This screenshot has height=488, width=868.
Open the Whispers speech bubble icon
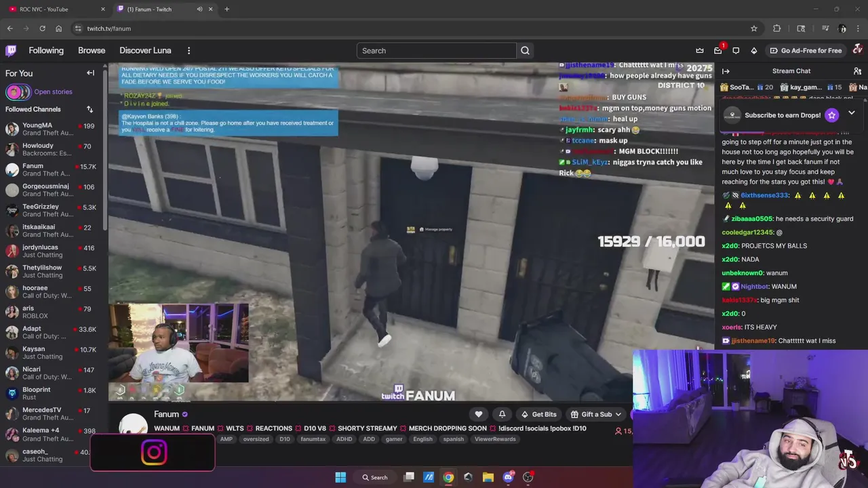point(736,50)
